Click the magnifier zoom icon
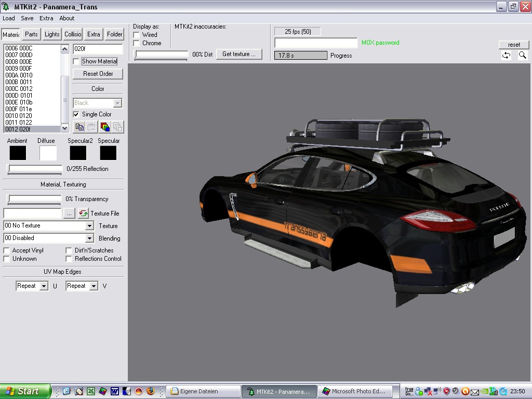This screenshot has height=399, width=532. [523, 55]
